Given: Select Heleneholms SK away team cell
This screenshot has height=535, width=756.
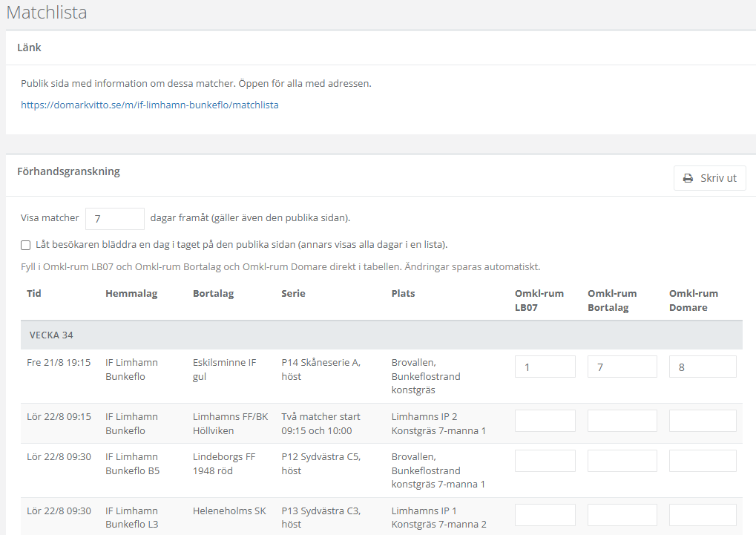Looking at the screenshot, I should click(x=229, y=511).
